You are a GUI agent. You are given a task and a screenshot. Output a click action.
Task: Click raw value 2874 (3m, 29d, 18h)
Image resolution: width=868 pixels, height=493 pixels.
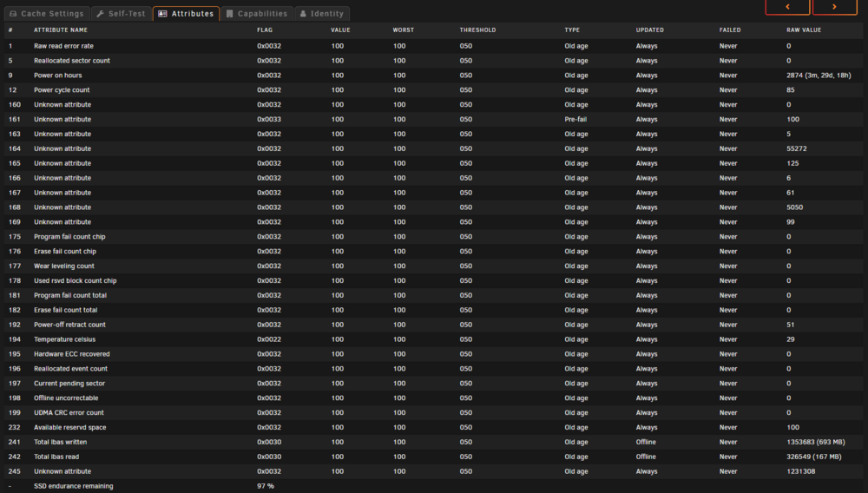coord(819,76)
